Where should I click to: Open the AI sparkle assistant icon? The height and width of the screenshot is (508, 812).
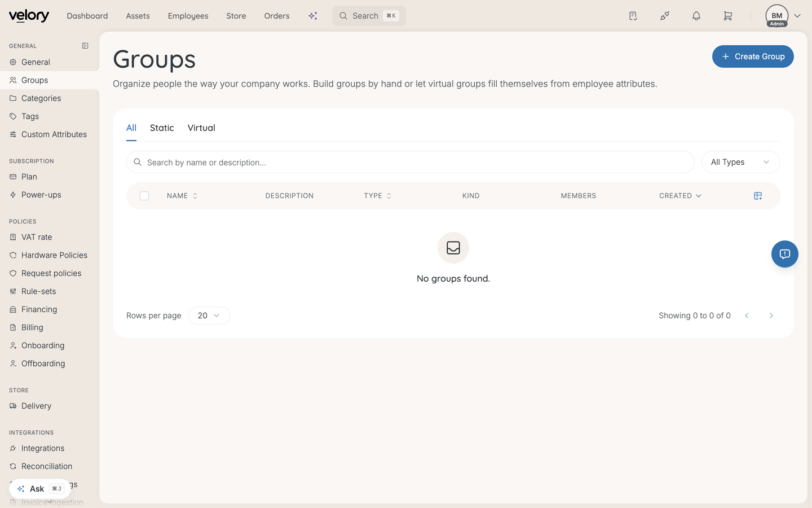(313, 16)
